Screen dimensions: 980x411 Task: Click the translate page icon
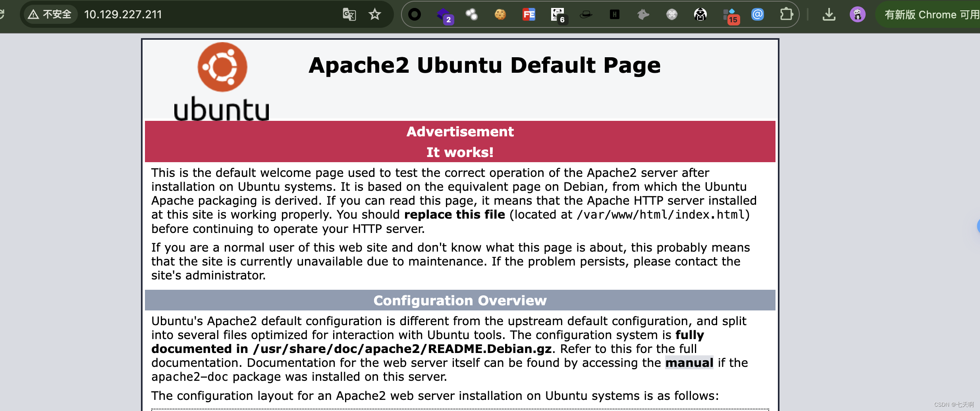tap(349, 15)
